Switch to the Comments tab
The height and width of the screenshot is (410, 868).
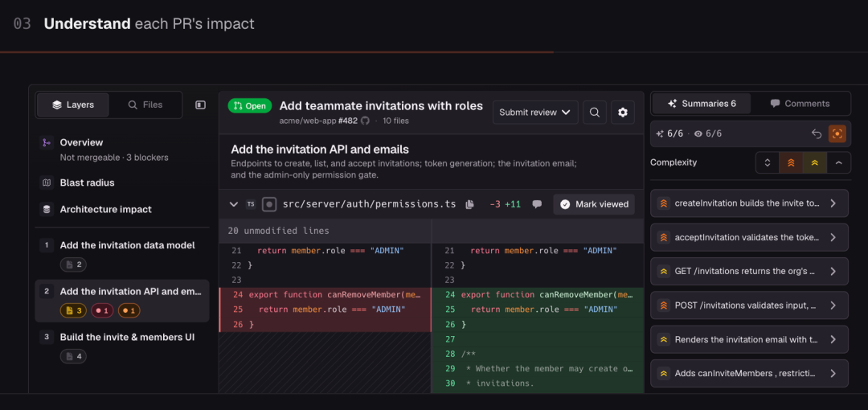coord(800,104)
